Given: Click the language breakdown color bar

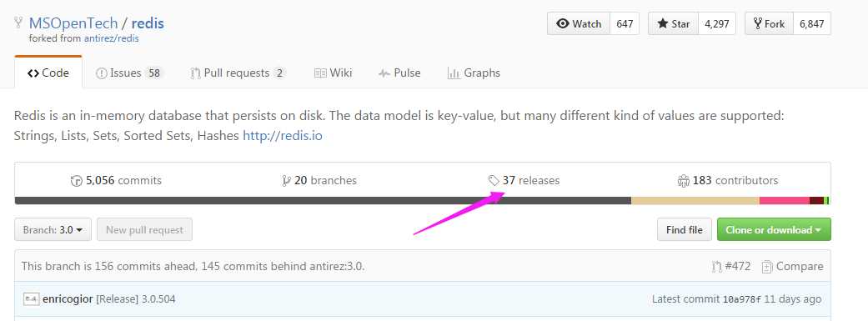Looking at the screenshot, I should [423, 200].
